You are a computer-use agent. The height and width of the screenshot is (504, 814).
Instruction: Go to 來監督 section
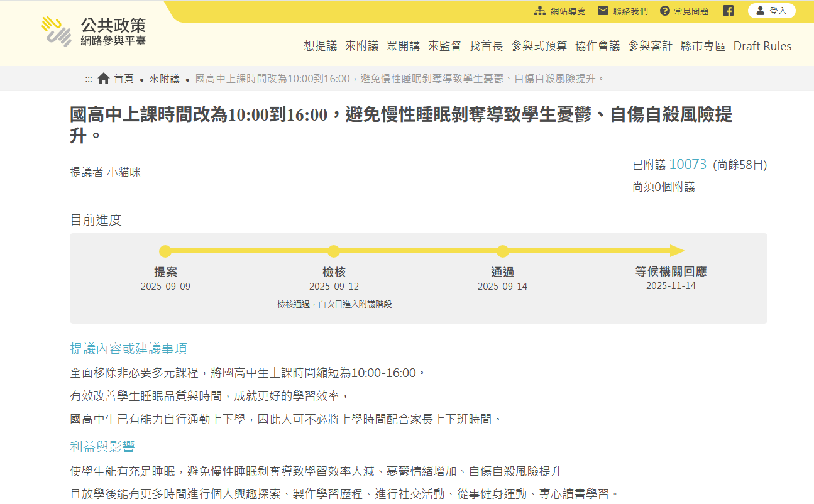pos(444,46)
